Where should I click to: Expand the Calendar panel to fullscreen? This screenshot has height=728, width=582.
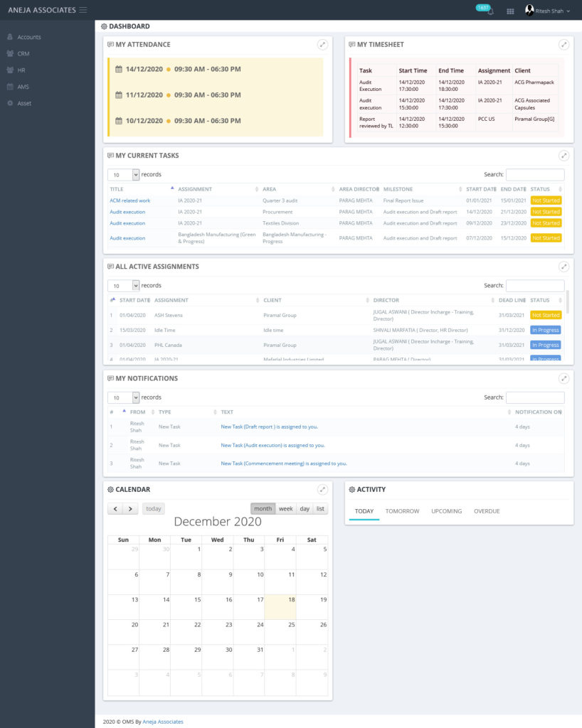tap(322, 489)
